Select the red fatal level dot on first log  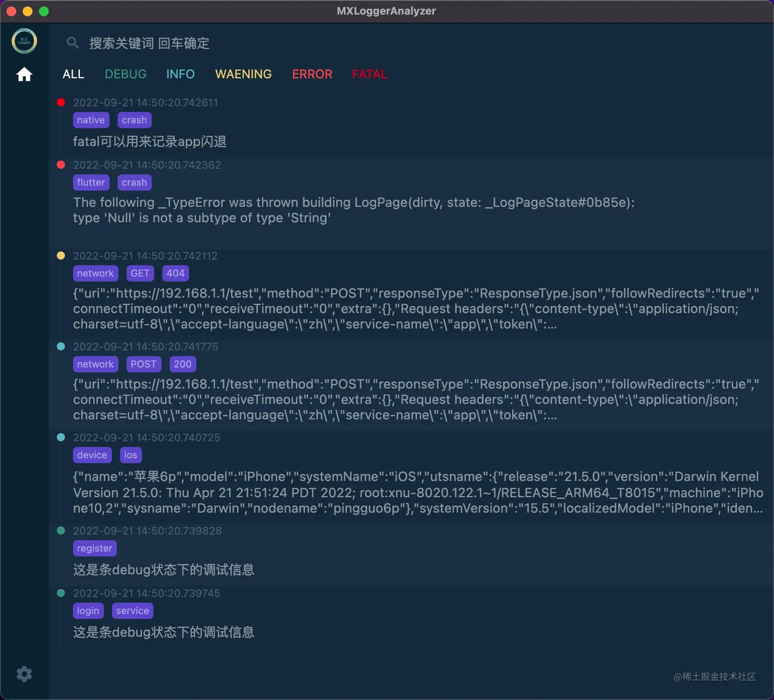pyautogui.click(x=61, y=102)
